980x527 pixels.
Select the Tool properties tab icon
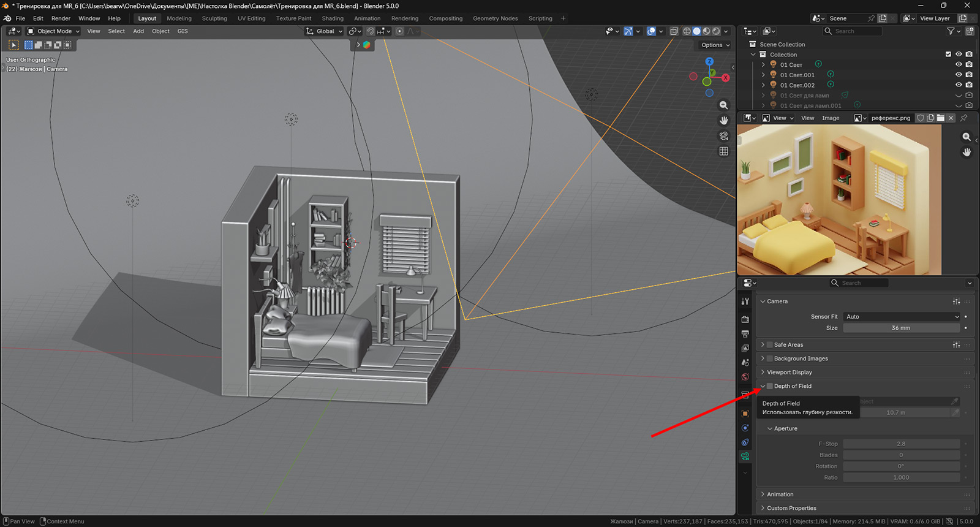click(745, 301)
